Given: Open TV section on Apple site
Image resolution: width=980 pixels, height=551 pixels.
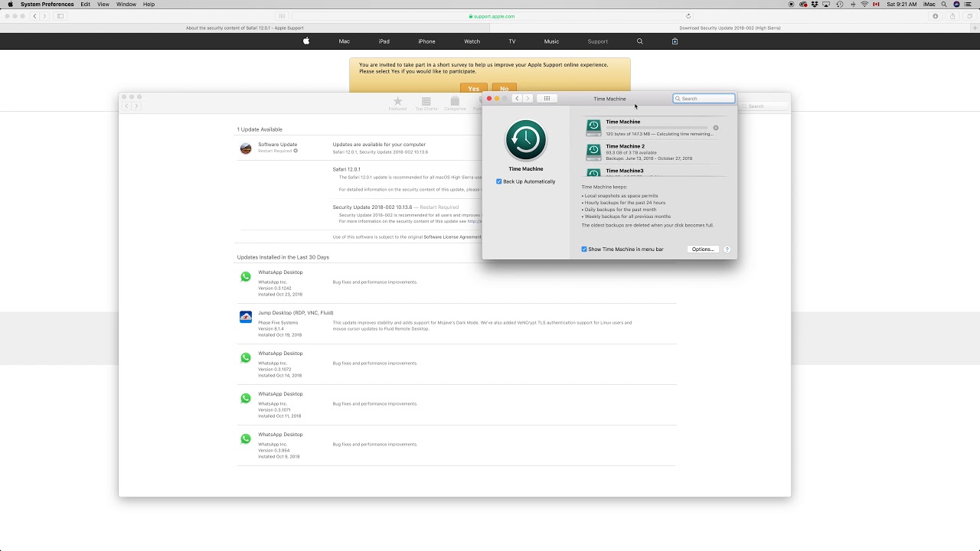Looking at the screenshot, I should coord(512,41).
